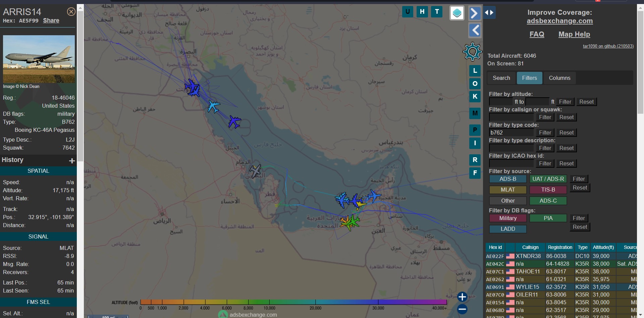The height and width of the screenshot is (318, 644).
Task: Apply the source Filter button
Action: [x=579, y=179]
